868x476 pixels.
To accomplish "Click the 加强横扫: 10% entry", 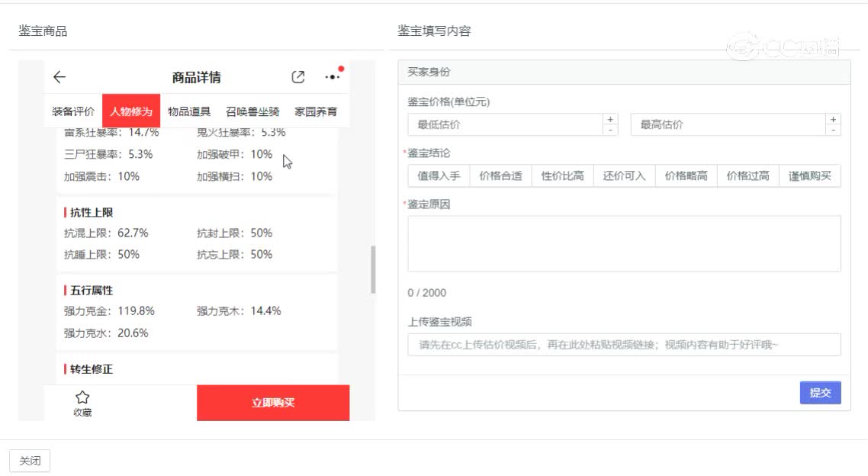I will point(234,176).
